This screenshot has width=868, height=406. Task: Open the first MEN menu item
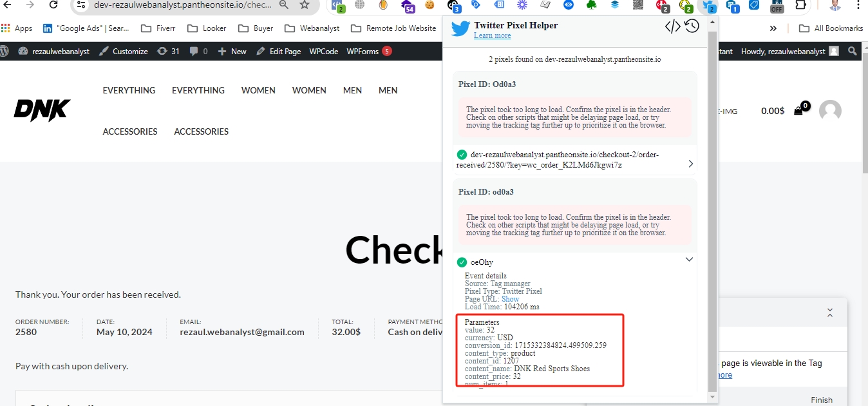[x=352, y=90]
